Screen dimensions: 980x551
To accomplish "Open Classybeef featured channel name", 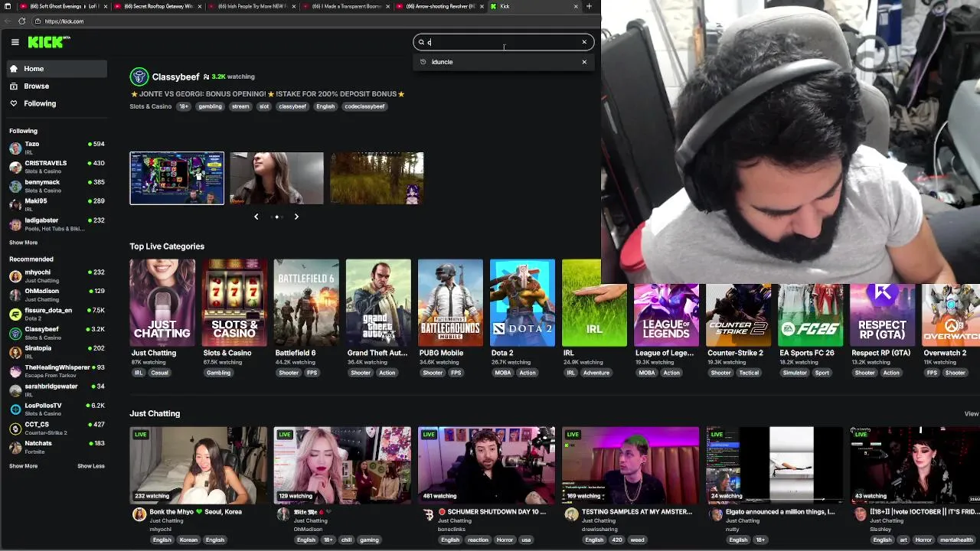I will tap(175, 77).
